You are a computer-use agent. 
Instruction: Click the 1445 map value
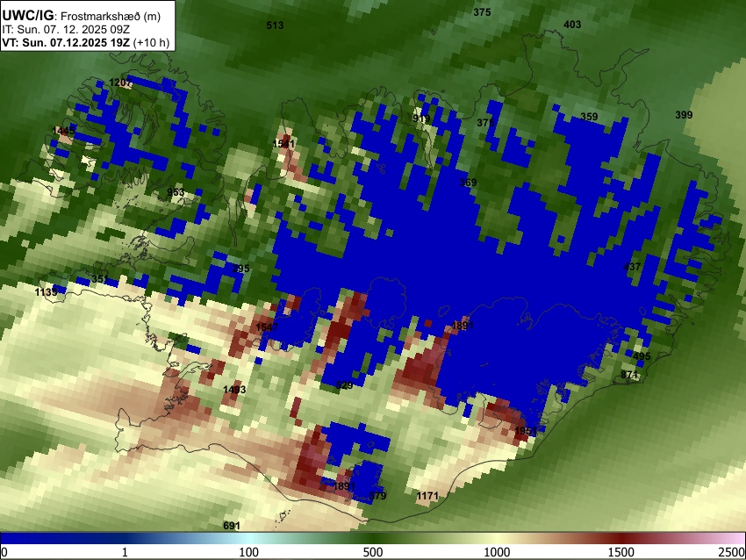click(63, 131)
